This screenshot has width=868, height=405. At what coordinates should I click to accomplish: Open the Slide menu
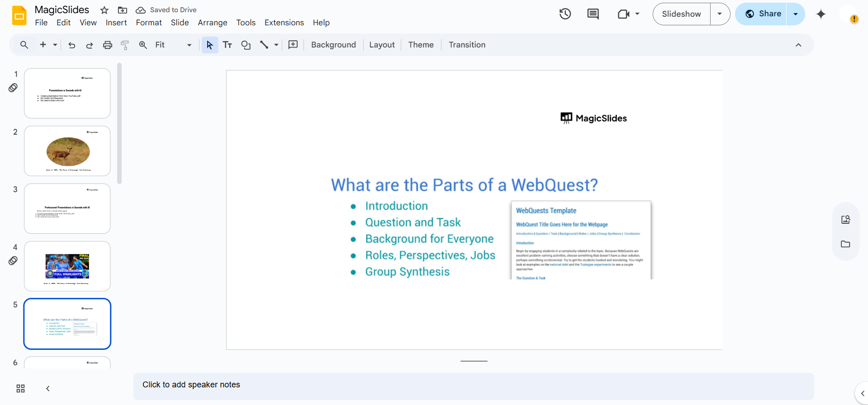(x=180, y=23)
